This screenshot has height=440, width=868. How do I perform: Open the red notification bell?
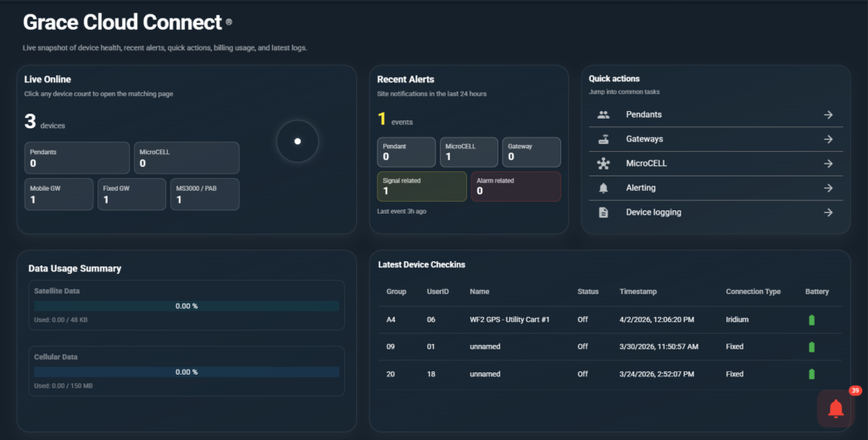pyautogui.click(x=835, y=409)
